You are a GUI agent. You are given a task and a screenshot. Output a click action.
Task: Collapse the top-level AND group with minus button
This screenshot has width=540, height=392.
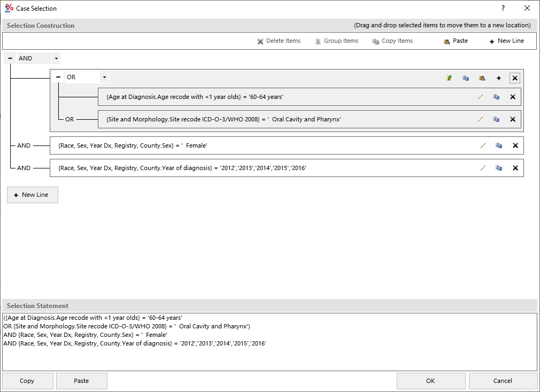tap(9, 58)
